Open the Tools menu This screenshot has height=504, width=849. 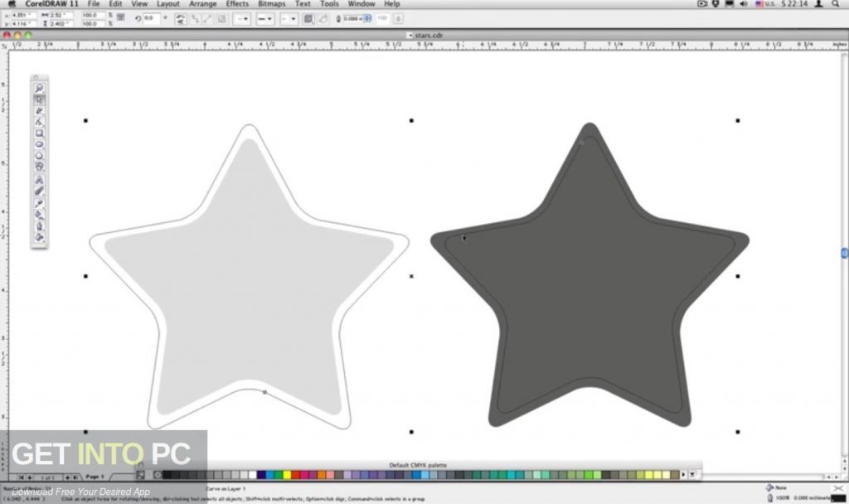coord(329,4)
